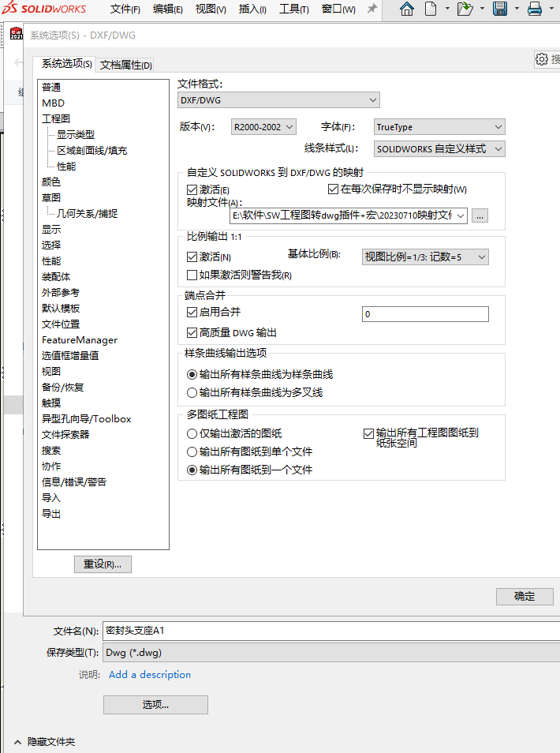Select FeatureManager in options tree
This screenshot has height=753, width=560.
coord(80,340)
